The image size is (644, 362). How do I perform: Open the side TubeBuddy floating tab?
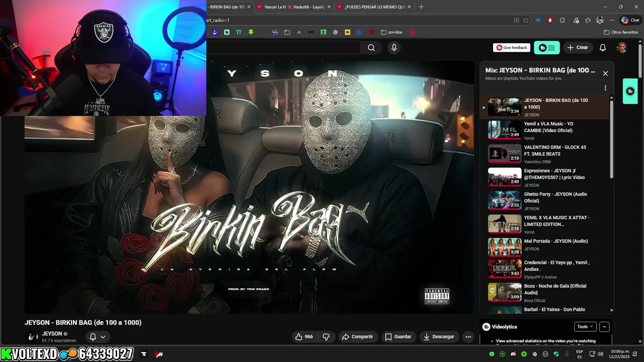(630, 92)
